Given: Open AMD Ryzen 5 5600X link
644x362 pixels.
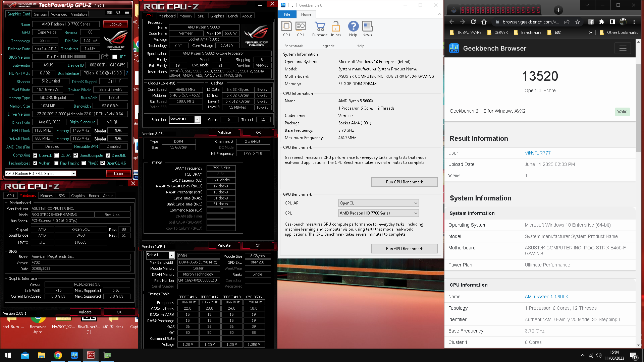Looking at the screenshot, I should [546, 297].
